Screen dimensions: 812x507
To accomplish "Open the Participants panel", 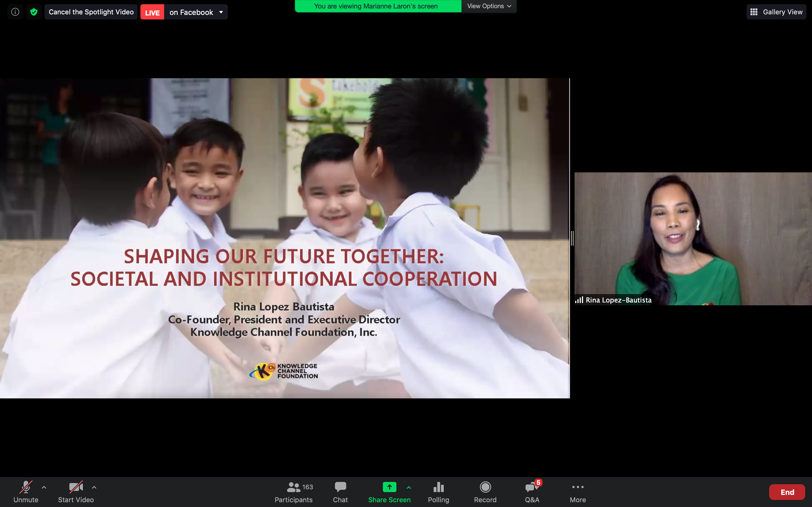I will pyautogui.click(x=294, y=492).
